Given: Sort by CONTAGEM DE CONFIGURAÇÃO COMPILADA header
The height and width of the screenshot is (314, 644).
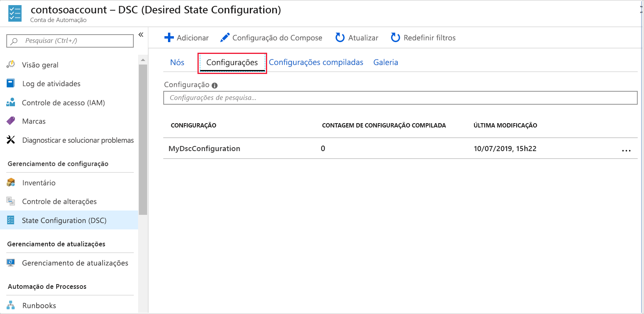Looking at the screenshot, I should (384, 126).
